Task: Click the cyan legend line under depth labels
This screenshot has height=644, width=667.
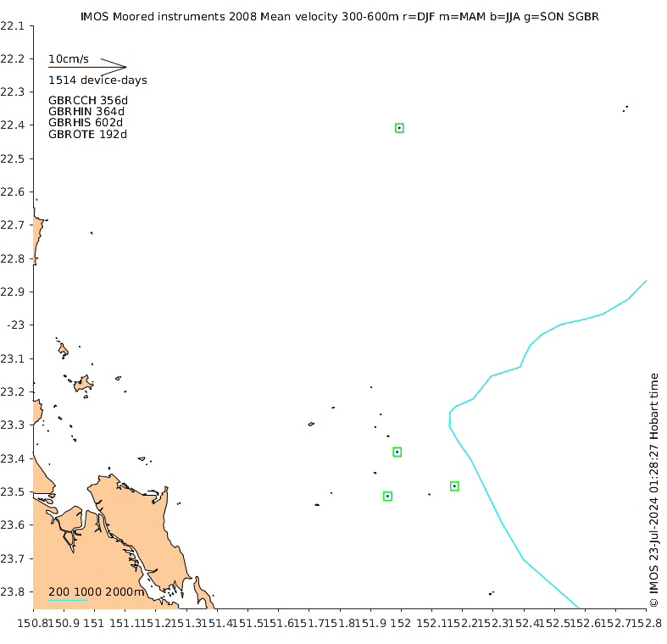Action: [x=68, y=600]
